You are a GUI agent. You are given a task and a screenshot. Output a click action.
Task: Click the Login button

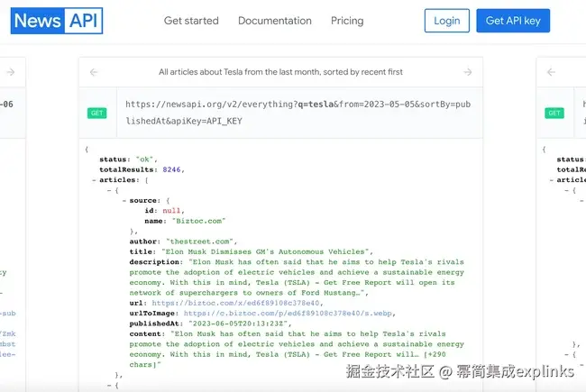point(447,21)
